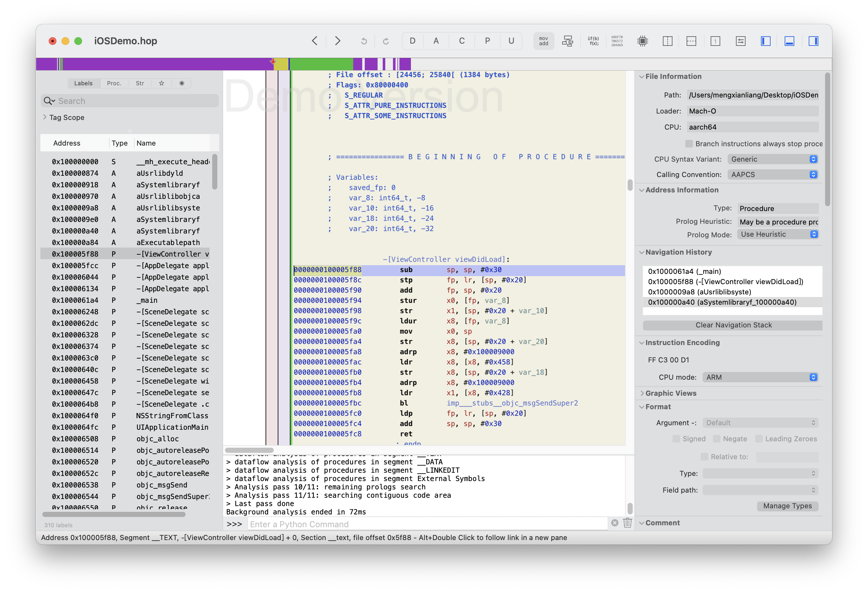Image resolution: width=868 pixels, height=592 pixels.
Task: Switch to assembly view (mov add icon)
Action: (x=543, y=41)
